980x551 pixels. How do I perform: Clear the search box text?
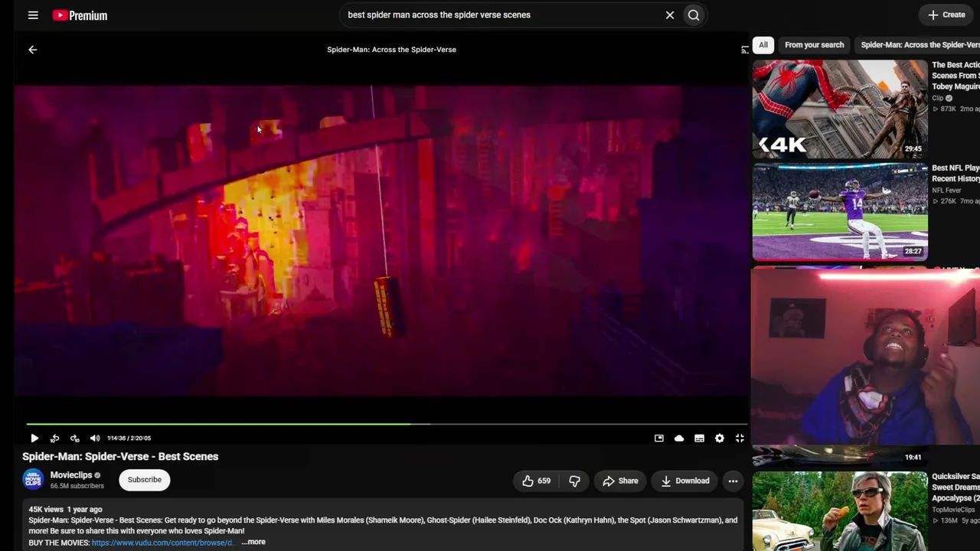[x=670, y=15]
